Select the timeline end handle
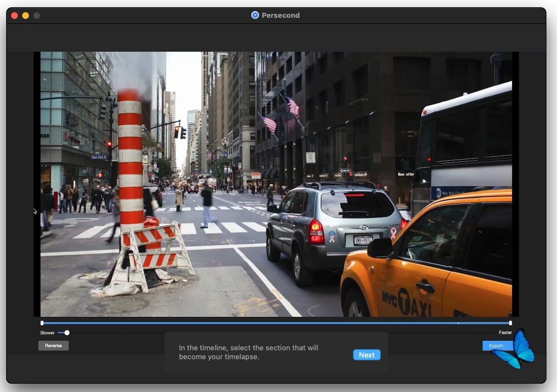 pyautogui.click(x=510, y=322)
